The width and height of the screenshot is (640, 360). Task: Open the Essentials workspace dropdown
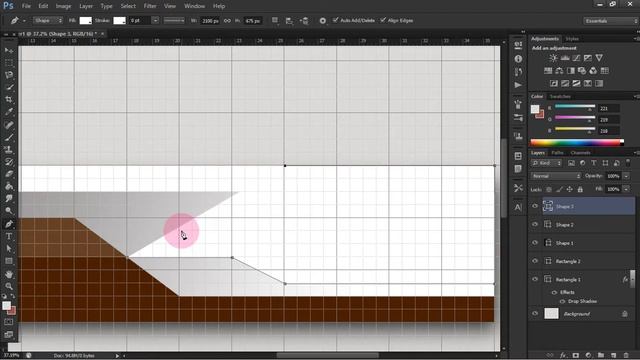[611, 20]
